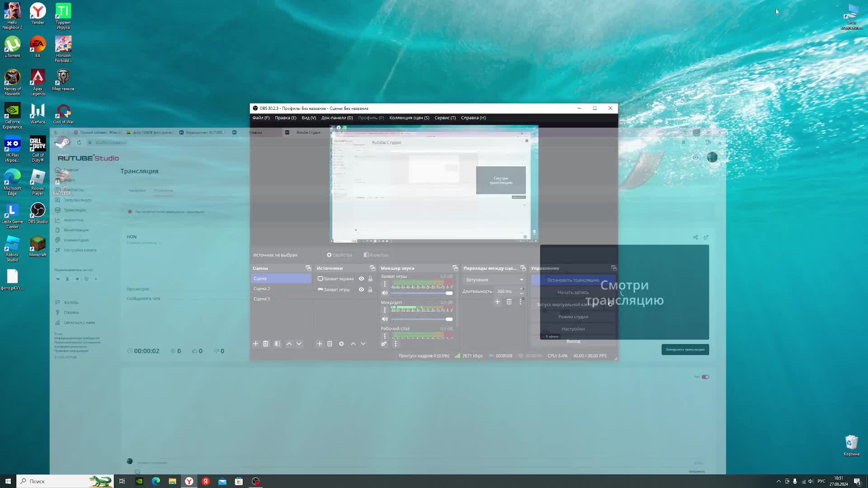This screenshot has width=868, height=488.
Task: Add a new scene with plus icon
Action: click(255, 344)
